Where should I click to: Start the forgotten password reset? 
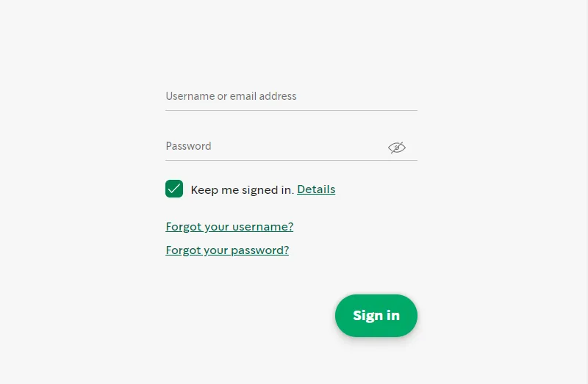click(x=227, y=250)
